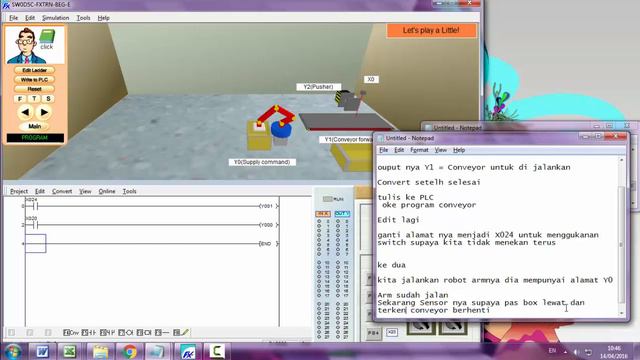Click the Main button
This screenshot has height=360, width=640.
34,127
